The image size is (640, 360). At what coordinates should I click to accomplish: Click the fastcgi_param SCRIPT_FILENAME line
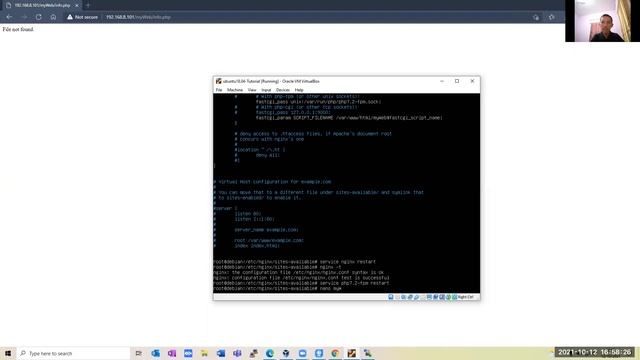tap(349, 118)
